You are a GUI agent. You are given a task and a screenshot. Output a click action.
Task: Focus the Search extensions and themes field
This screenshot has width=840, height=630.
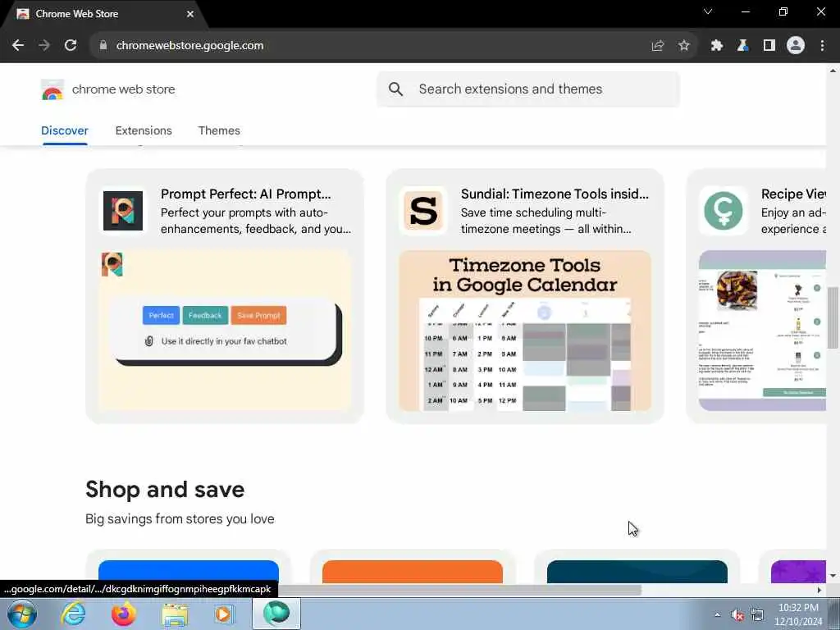coord(528,89)
